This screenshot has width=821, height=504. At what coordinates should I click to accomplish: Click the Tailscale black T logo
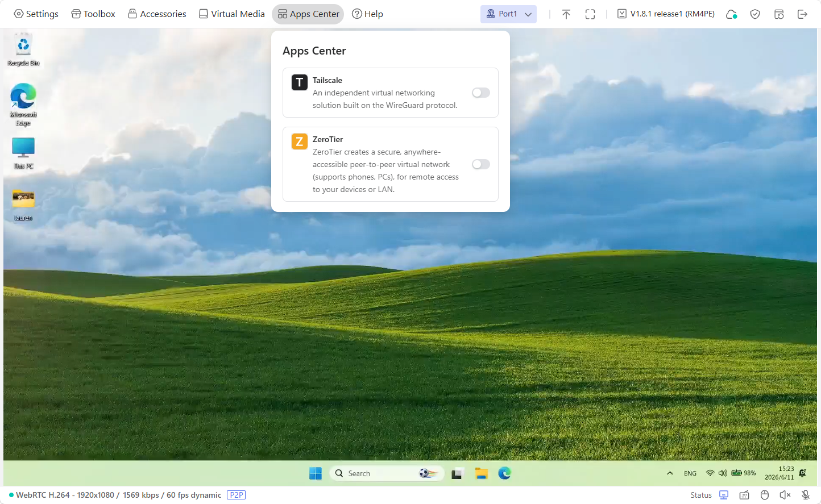point(300,82)
